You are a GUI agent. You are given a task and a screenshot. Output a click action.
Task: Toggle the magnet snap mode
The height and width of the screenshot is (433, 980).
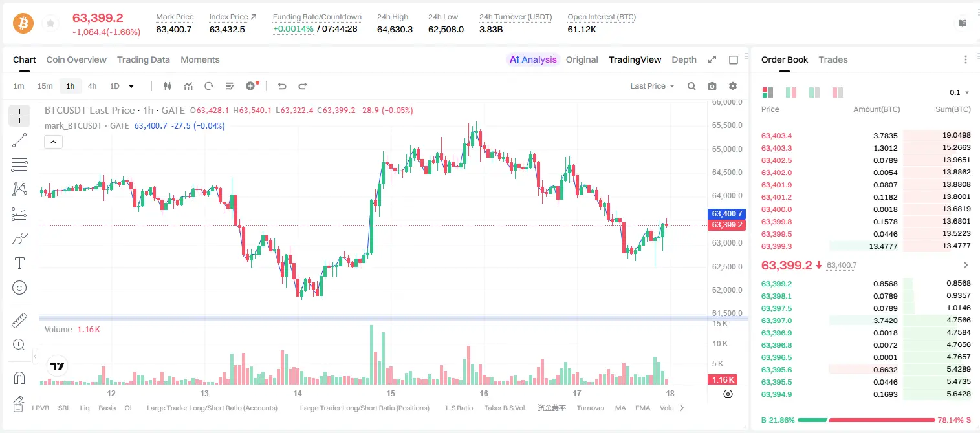pyautogui.click(x=19, y=377)
